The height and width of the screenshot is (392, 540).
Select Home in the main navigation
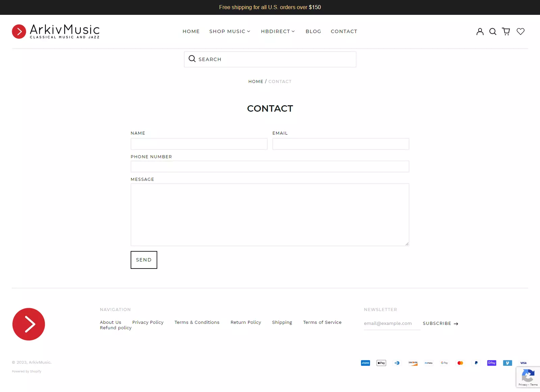tap(191, 31)
